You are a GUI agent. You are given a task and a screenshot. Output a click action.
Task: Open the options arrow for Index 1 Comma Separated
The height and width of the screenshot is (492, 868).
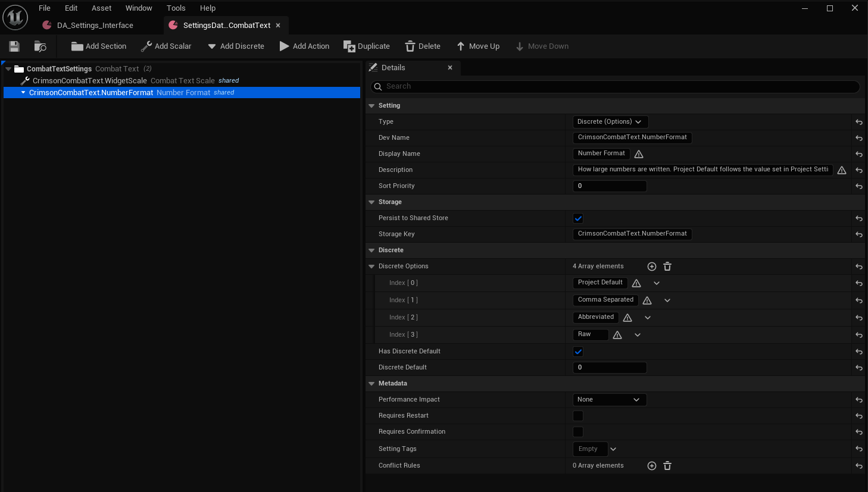click(667, 300)
